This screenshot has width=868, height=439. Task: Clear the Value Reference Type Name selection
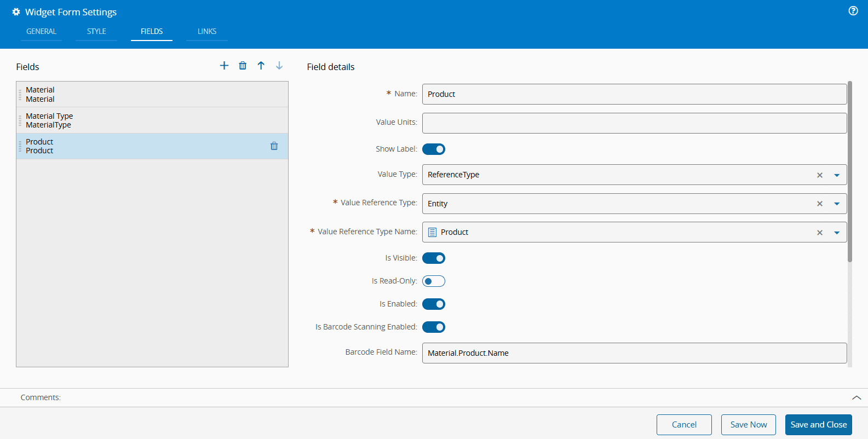click(x=820, y=233)
